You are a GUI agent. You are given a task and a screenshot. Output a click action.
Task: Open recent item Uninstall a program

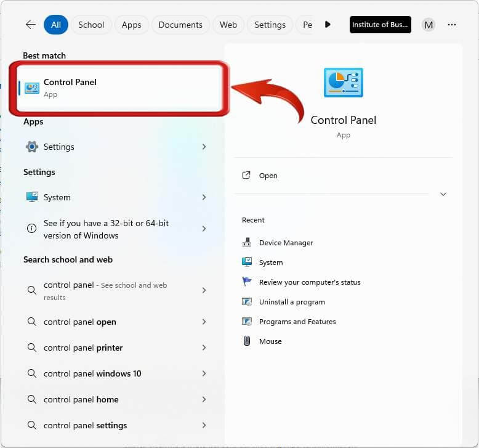pos(292,302)
